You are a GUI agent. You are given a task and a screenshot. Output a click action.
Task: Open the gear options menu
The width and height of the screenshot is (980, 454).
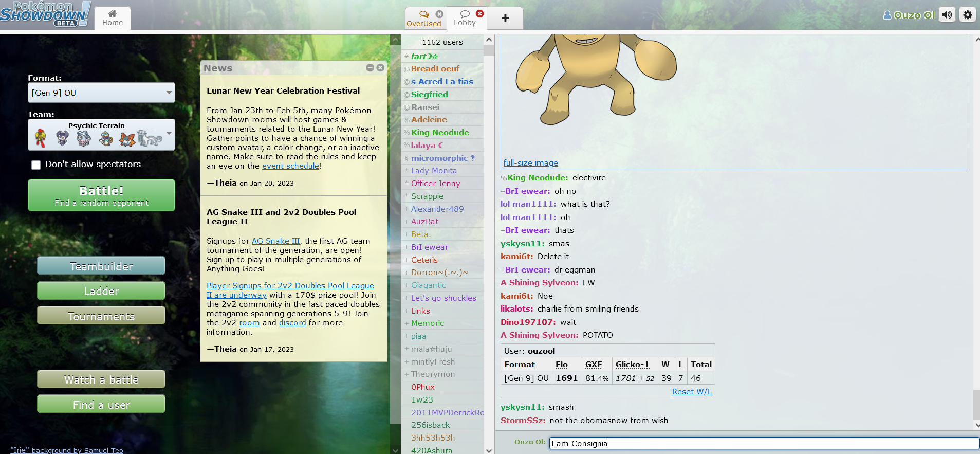[968, 15]
